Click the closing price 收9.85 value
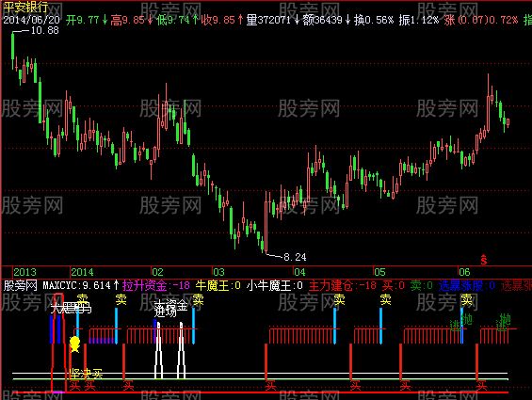The image size is (532, 400). coord(218,20)
